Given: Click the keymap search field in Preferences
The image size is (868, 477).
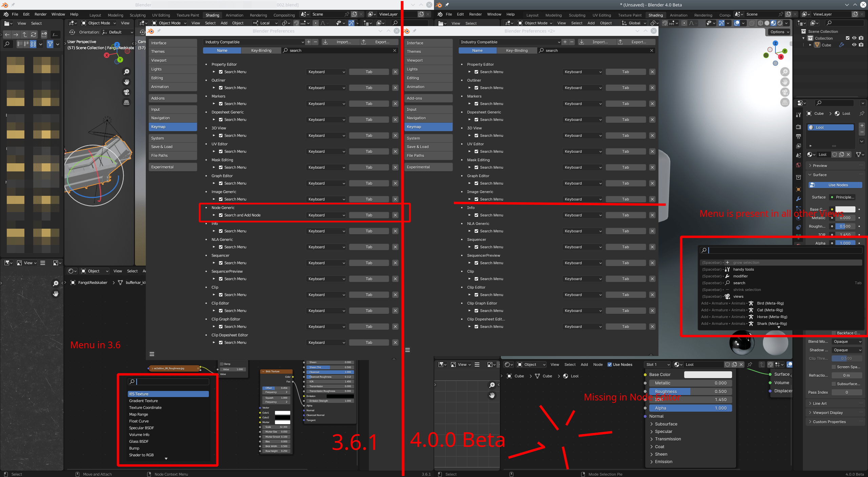Looking at the screenshot, I should click(x=339, y=50).
